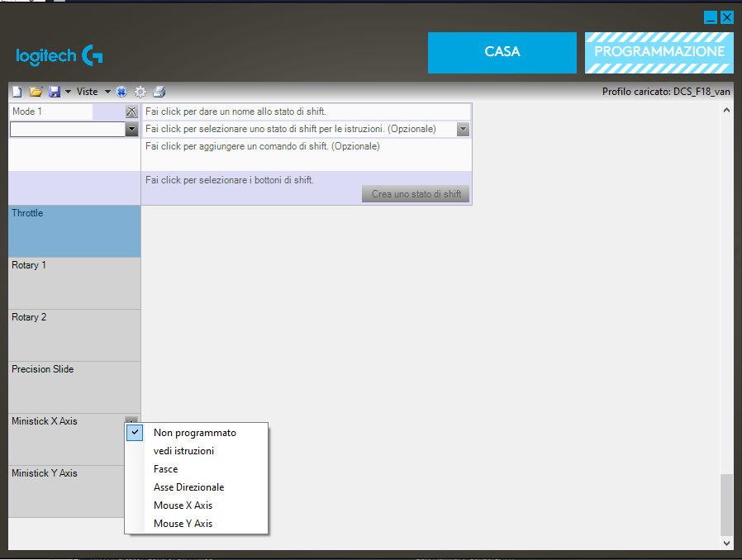Create a new profile with blank page icon
This screenshot has width=742, height=560.
click(17, 92)
